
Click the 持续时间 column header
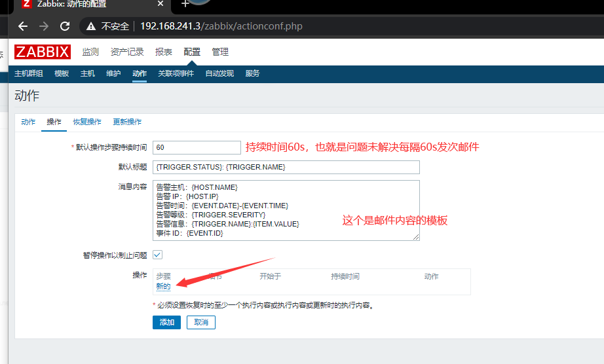[345, 276]
